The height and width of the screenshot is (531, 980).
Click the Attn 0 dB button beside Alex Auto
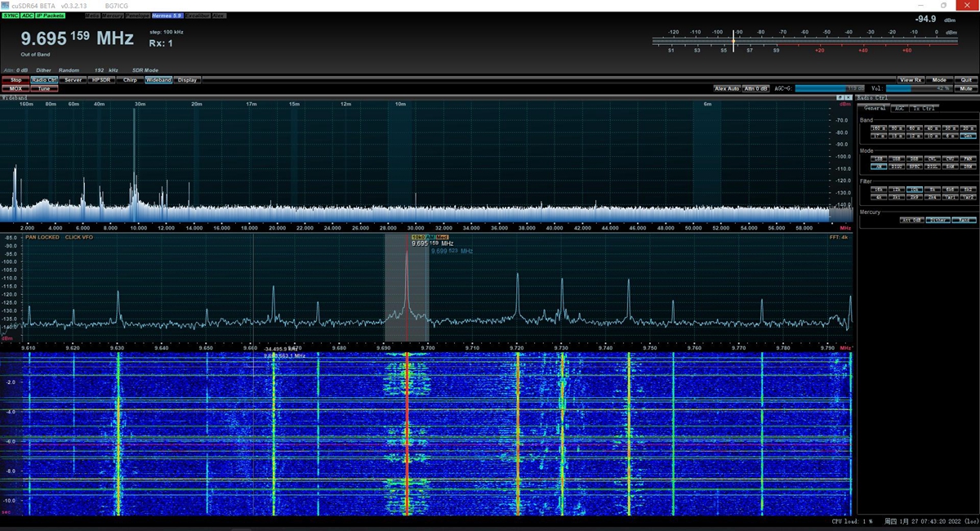pyautogui.click(x=756, y=88)
